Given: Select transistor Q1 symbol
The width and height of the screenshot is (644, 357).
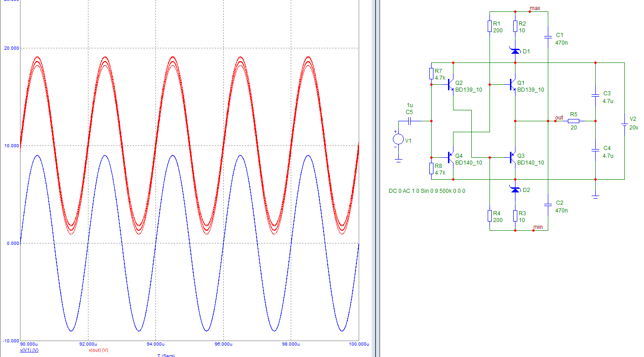Looking at the screenshot, I should point(512,84).
